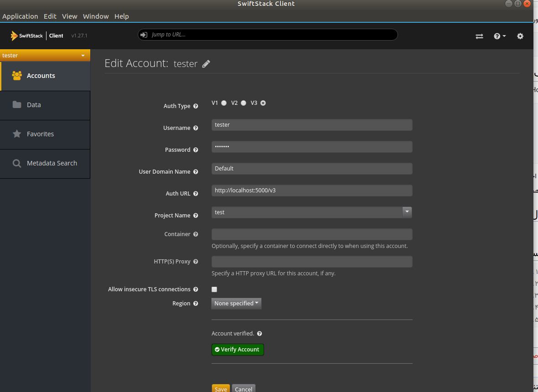Click the transfers arrows icon in header

479,36
